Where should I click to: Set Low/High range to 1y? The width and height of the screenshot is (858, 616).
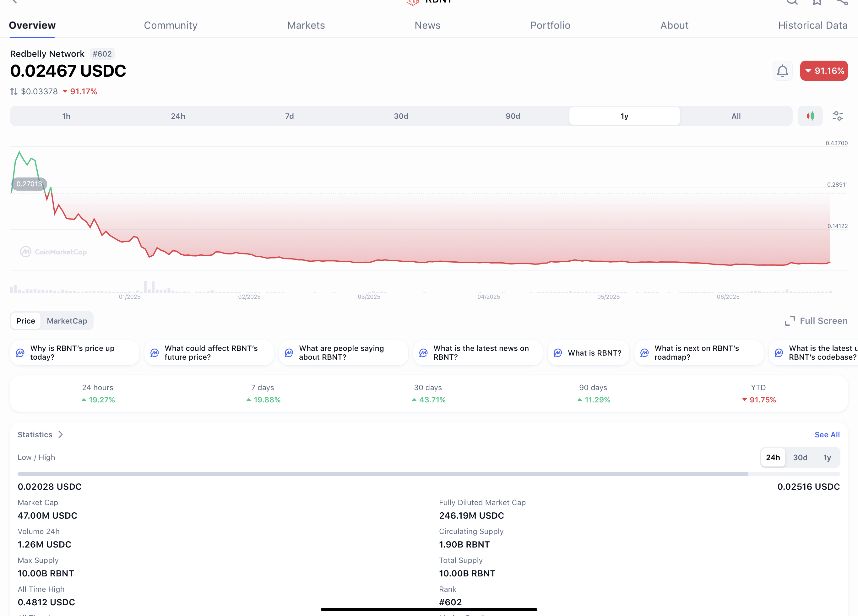point(827,457)
